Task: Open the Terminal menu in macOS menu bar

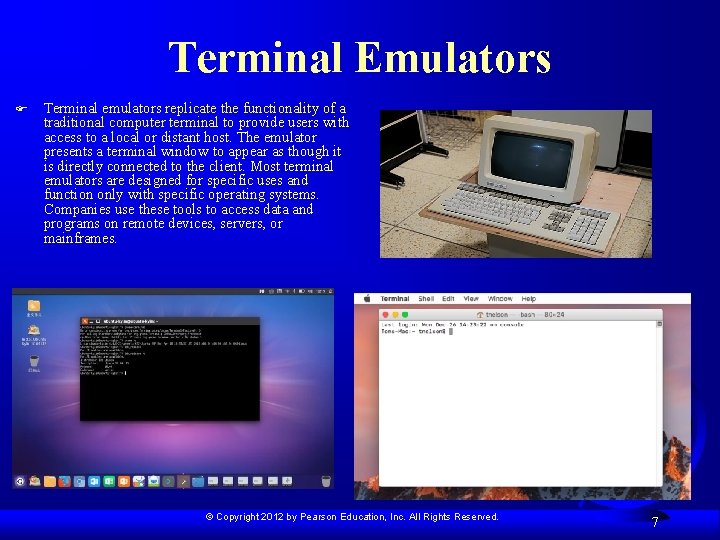Action: pyautogui.click(x=394, y=298)
